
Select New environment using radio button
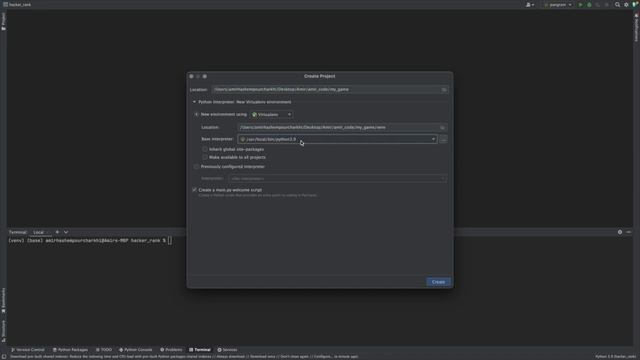click(196, 115)
